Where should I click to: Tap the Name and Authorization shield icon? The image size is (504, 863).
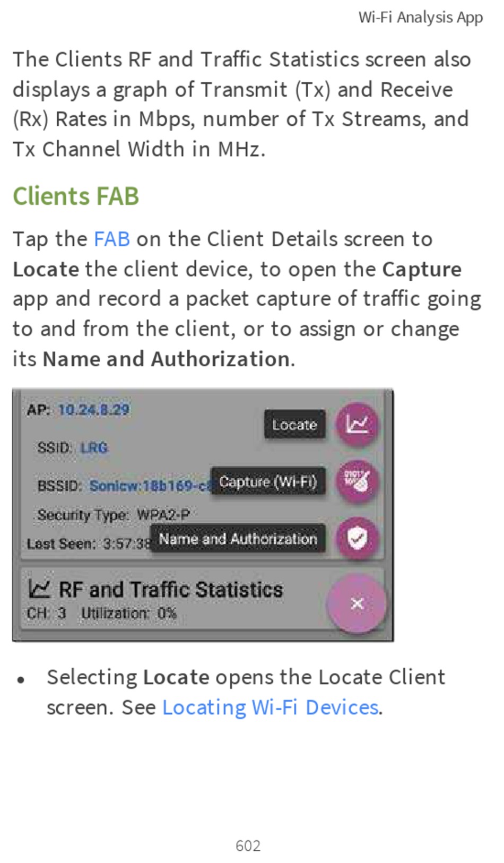coord(357,539)
